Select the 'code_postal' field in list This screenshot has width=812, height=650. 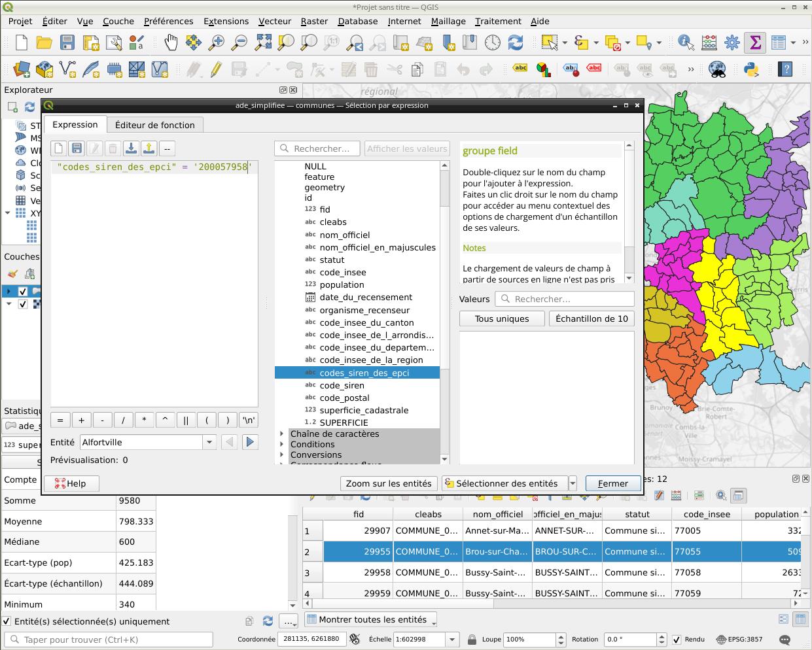[x=344, y=398]
